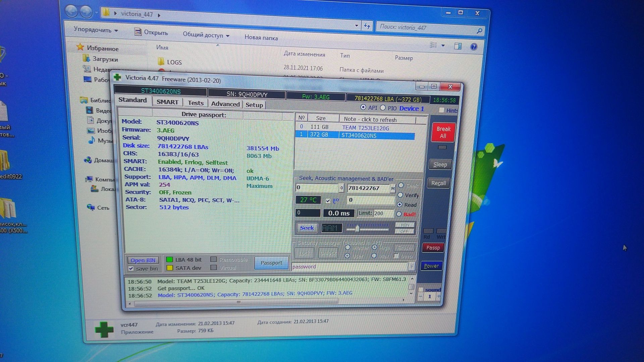The width and height of the screenshot is (644, 362).
Task: Open Избранное in the navigation pane
Action: pyautogui.click(x=102, y=49)
